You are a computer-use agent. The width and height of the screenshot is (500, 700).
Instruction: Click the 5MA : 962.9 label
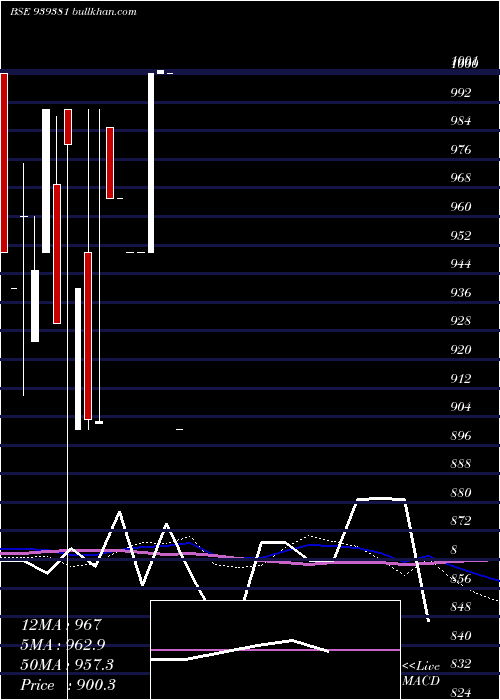[63, 645]
